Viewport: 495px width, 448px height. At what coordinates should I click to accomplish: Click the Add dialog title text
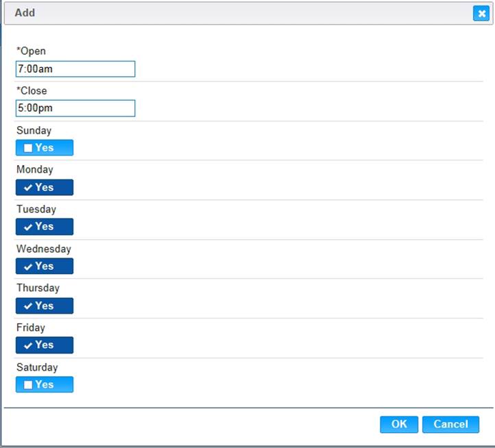coord(25,13)
